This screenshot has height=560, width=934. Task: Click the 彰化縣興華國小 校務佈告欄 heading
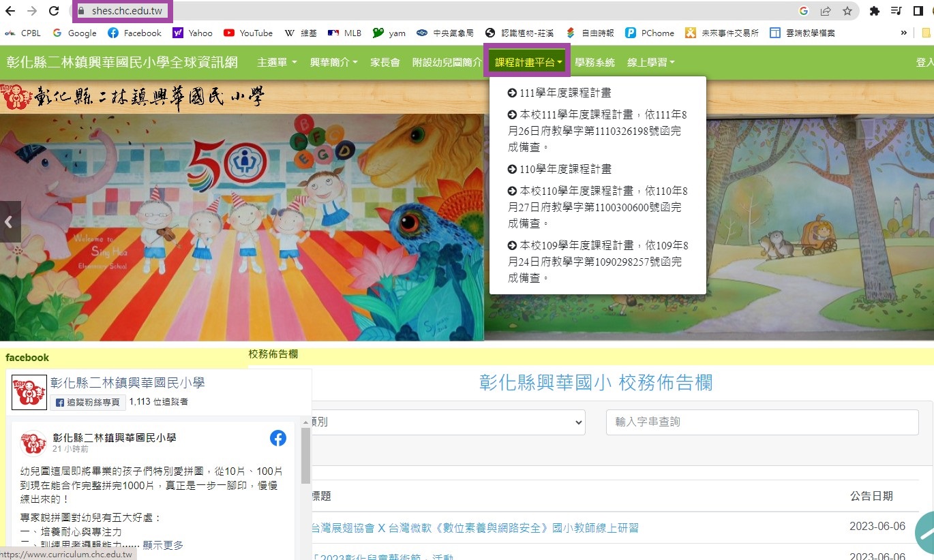[x=596, y=383]
